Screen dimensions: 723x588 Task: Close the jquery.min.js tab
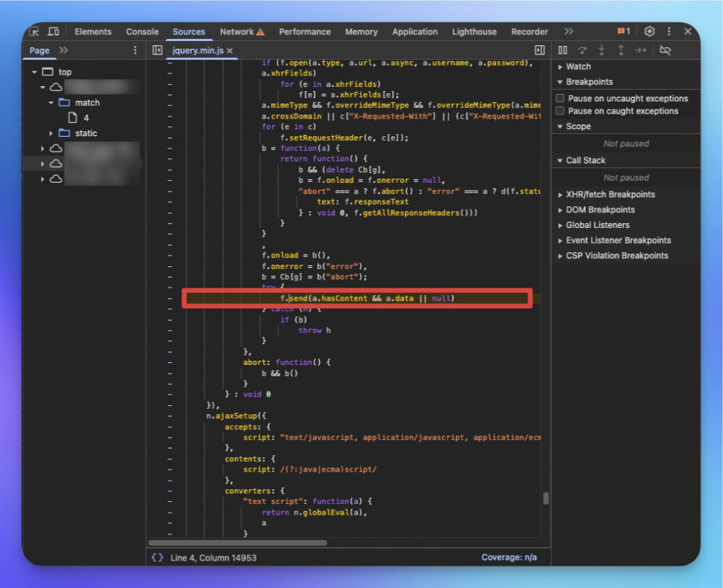click(229, 51)
